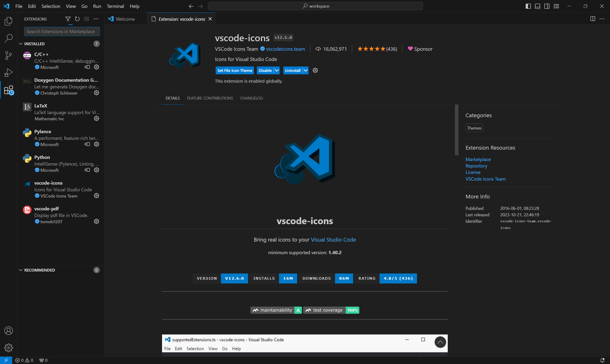Open the remote window indicator in status bar
This screenshot has height=364, width=610.
pos(6,360)
